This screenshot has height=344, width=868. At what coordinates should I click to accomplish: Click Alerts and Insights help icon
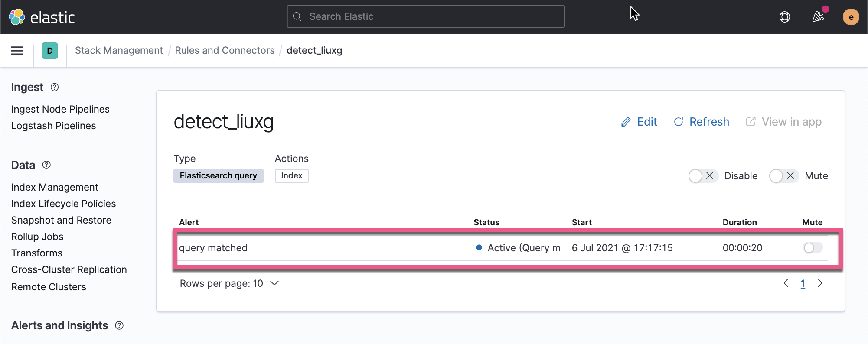119,325
